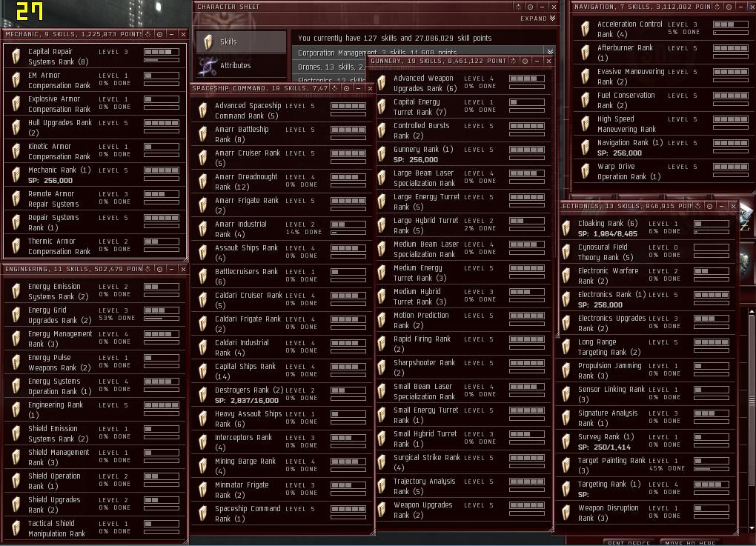The image size is (756, 546).
Task: Click the sparkle icon in Gunnery window header
Action: 513,61
